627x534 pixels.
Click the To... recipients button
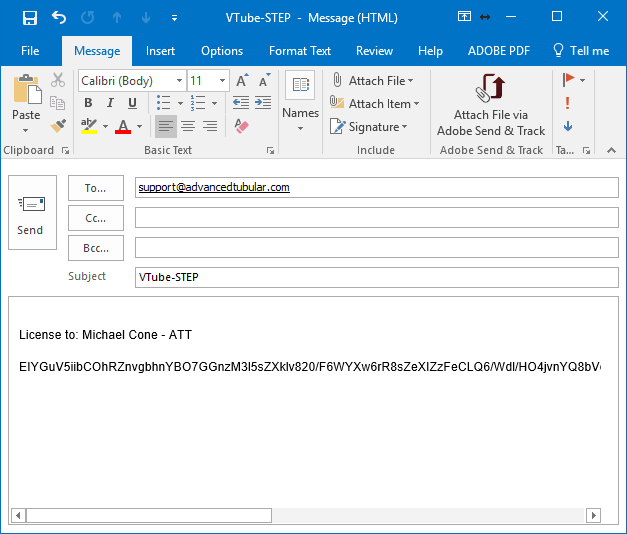[x=96, y=188]
